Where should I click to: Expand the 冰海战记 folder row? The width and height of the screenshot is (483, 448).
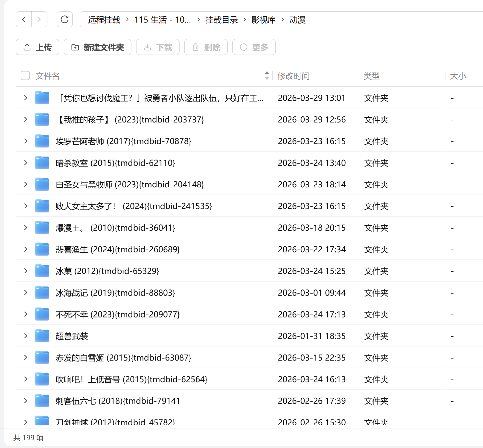(x=26, y=293)
